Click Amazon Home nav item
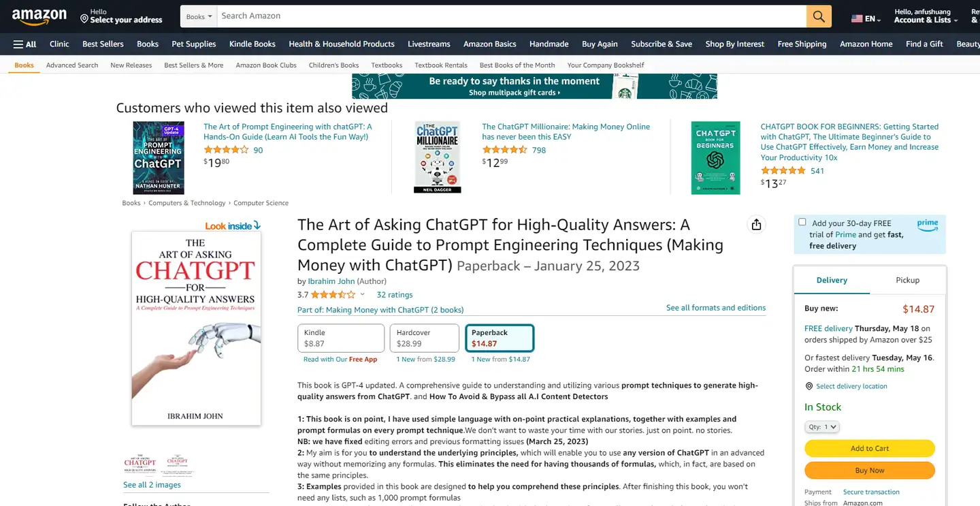The image size is (980, 506). coord(866,44)
